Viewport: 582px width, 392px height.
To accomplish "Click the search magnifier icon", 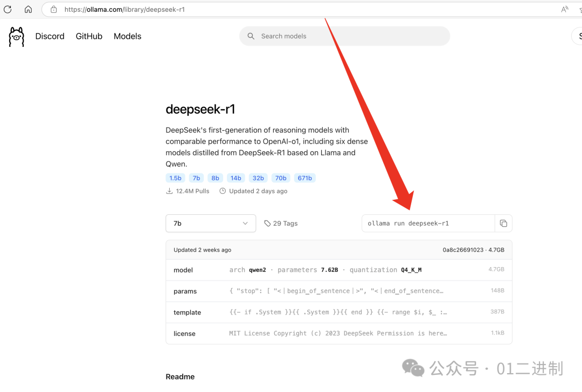I will tap(251, 36).
